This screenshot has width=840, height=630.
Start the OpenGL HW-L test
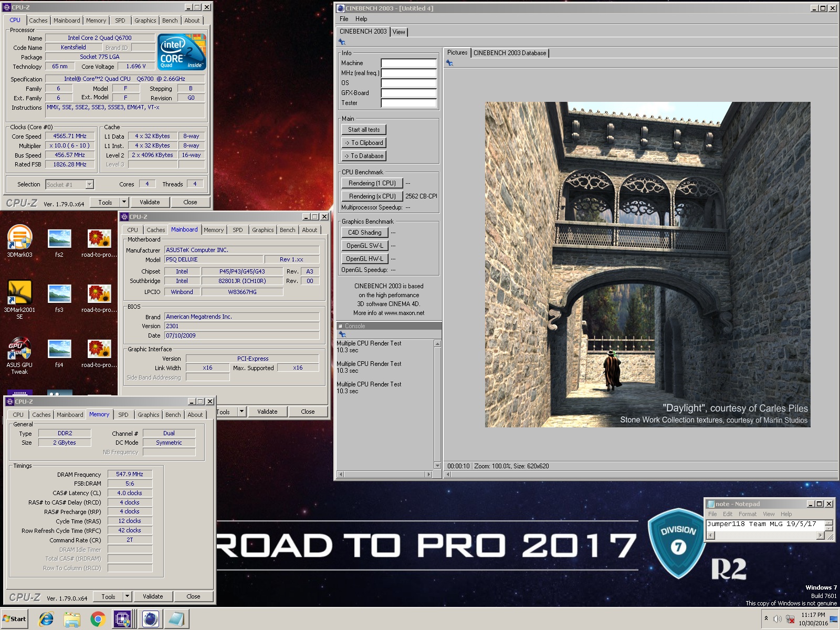coord(365,259)
